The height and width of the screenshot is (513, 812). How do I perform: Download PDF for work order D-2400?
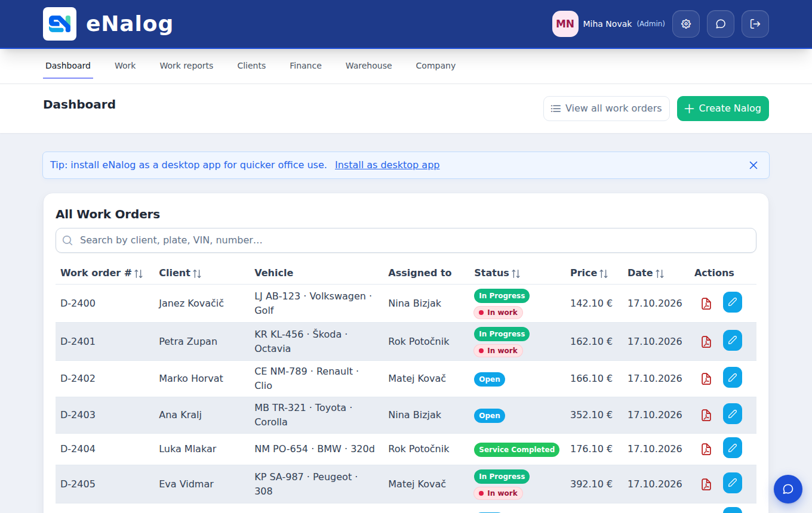706,304
